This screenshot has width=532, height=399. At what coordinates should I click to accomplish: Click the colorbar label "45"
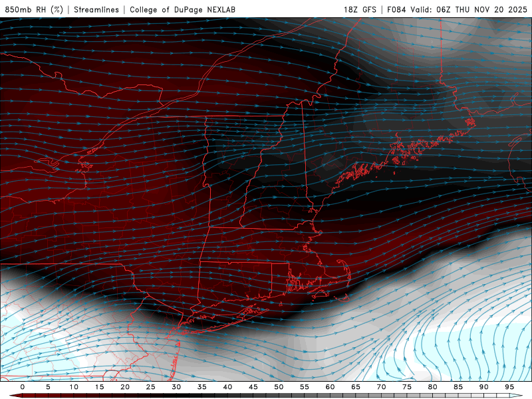pyautogui.click(x=253, y=387)
